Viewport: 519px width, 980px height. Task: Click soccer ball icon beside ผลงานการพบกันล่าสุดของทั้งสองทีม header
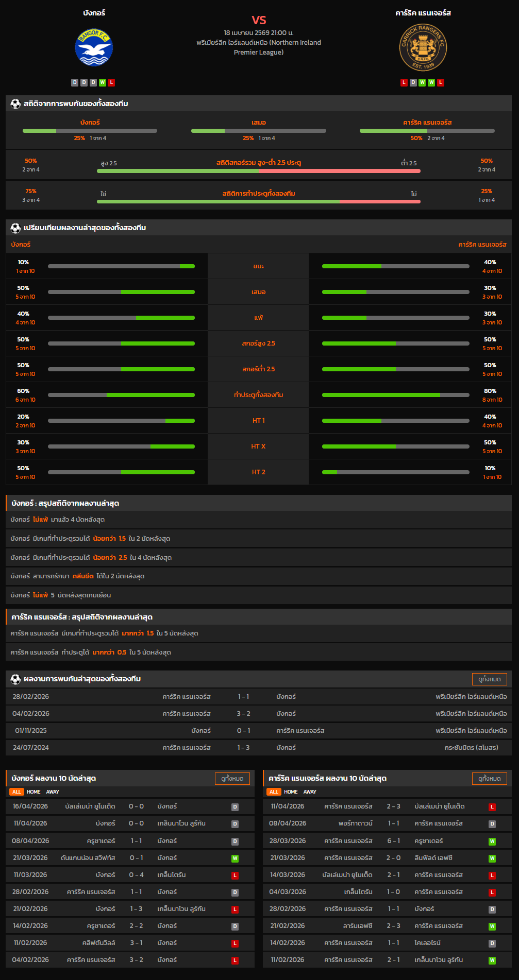coord(15,679)
